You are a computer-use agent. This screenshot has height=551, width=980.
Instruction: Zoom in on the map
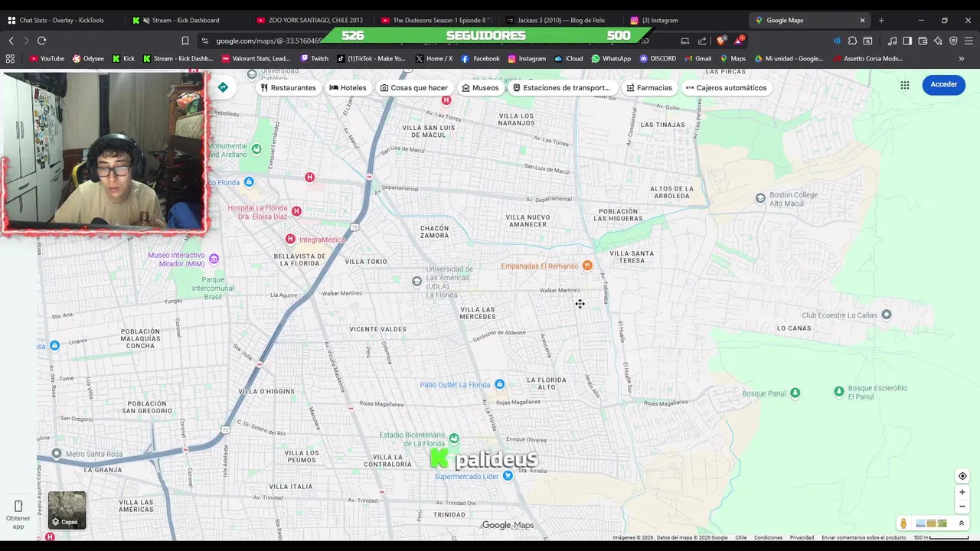pyautogui.click(x=962, y=492)
